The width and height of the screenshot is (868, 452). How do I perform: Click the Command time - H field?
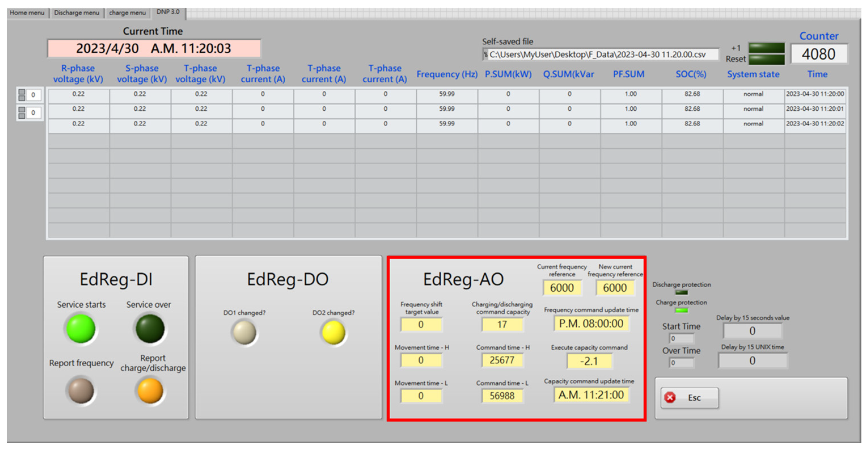coord(502,361)
